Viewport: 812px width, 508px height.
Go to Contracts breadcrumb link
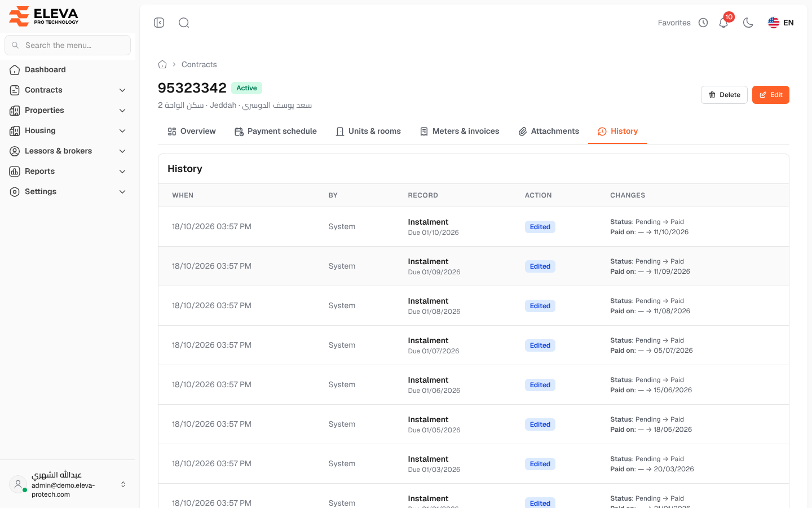[x=199, y=64]
